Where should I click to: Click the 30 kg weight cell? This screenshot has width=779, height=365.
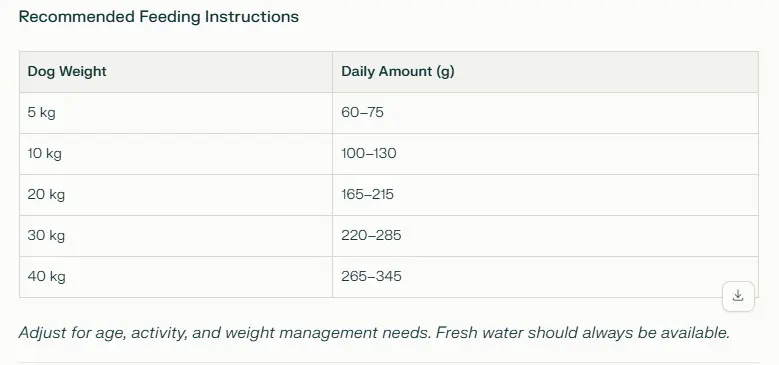click(176, 236)
